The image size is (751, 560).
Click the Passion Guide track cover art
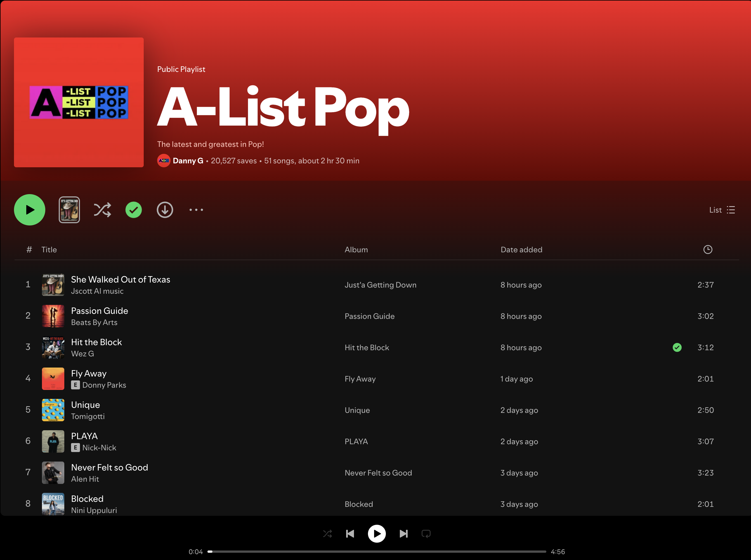(53, 316)
